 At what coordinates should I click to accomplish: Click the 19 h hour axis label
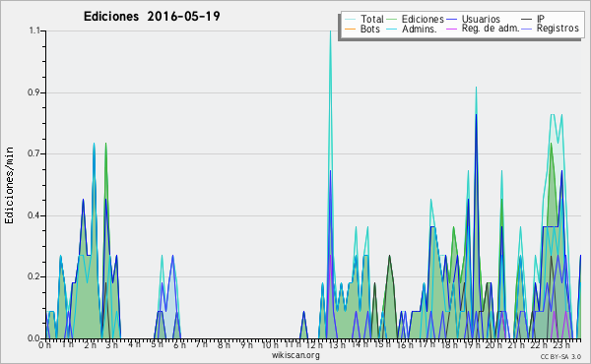468,344
